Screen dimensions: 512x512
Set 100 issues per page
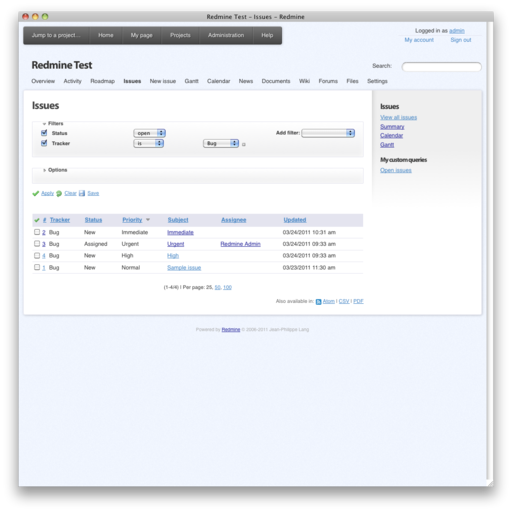tap(227, 287)
